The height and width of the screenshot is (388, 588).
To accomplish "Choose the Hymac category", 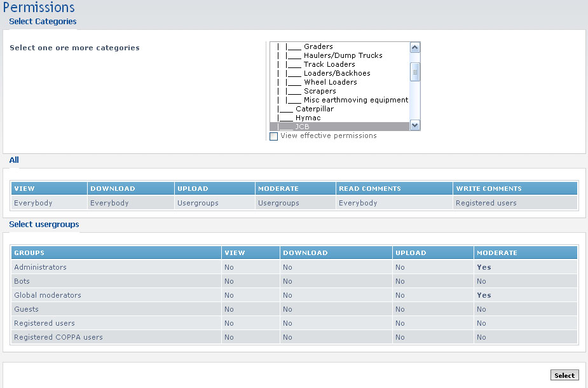I will coord(308,118).
